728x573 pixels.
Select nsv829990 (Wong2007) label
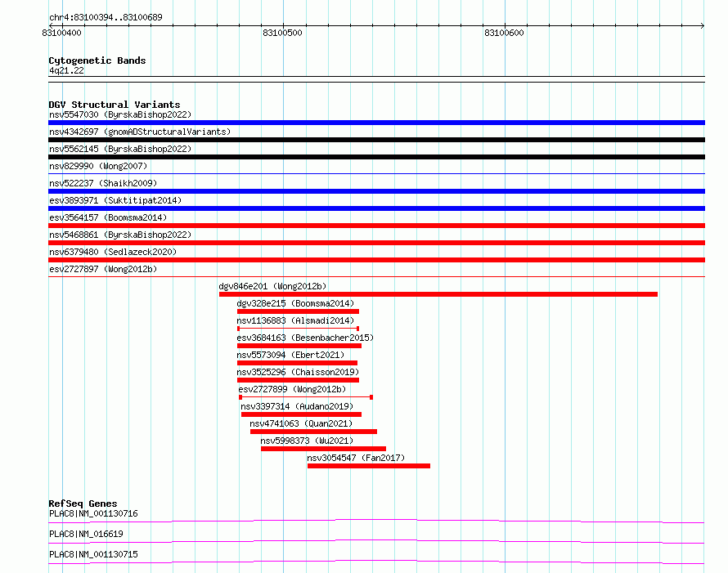tap(98, 166)
